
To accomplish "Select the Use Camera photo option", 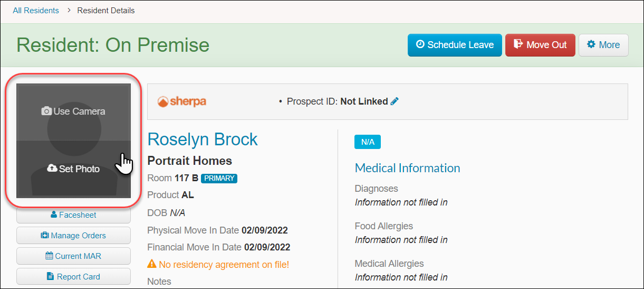I will tap(73, 111).
